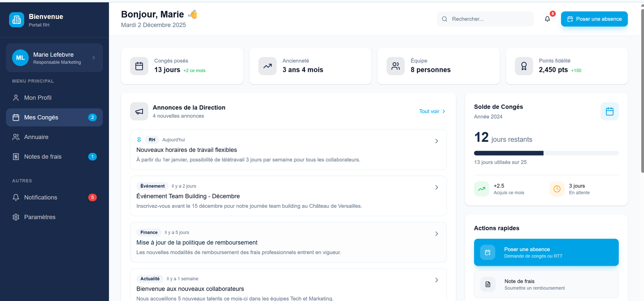Screen dimensions: 644x301
Task: Expand the Marie Lefebvre profile chevron
Action: pyautogui.click(x=94, y=58)
